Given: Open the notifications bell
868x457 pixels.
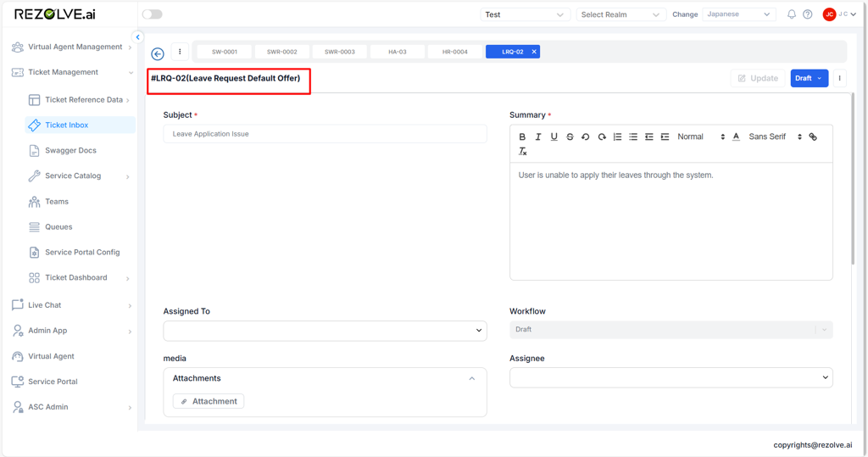Looking at the screenshot, I should tap(791, 14).
